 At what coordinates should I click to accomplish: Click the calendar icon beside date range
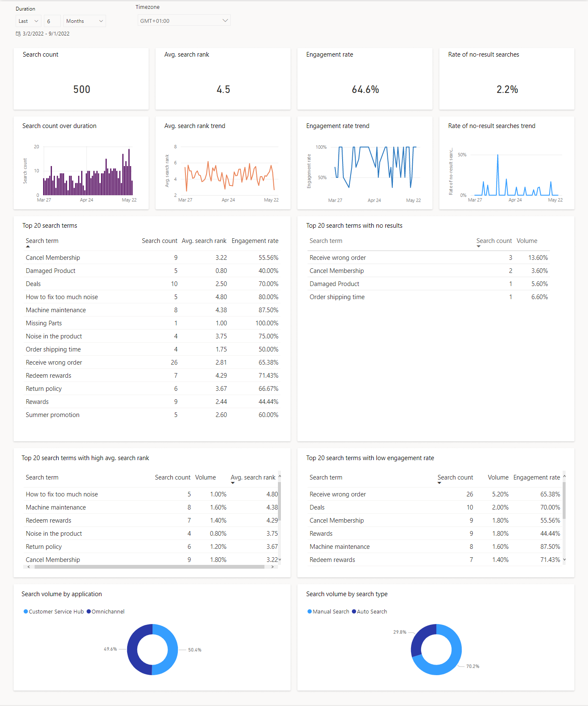pyautogui.click(x=18, y=34)
